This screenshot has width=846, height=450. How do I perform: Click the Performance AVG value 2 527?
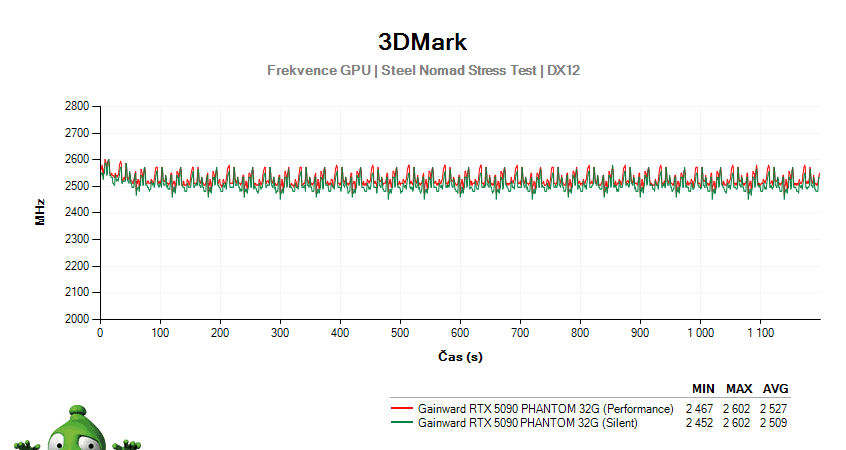774,409
